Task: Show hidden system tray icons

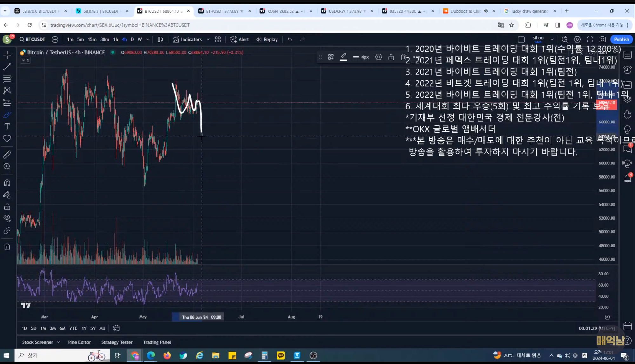Action: click(551, 355)
